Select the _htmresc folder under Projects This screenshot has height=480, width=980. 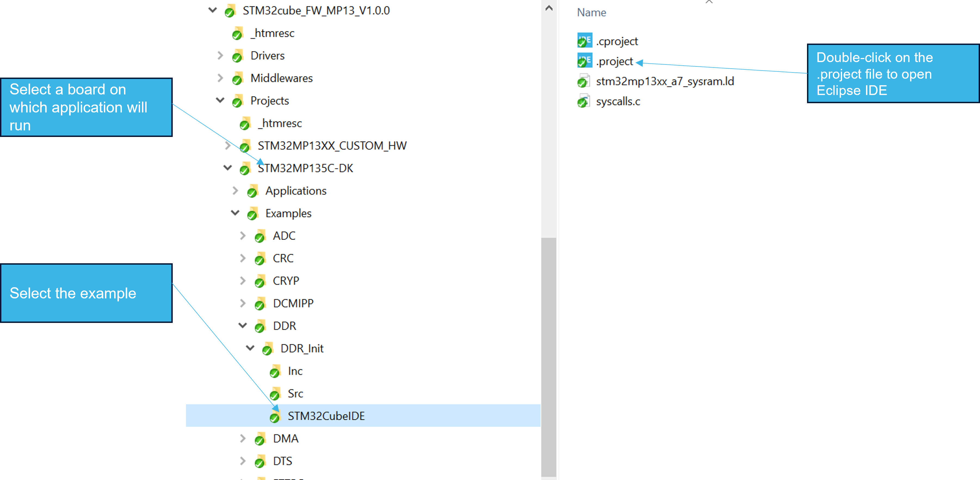coord(280,123)
